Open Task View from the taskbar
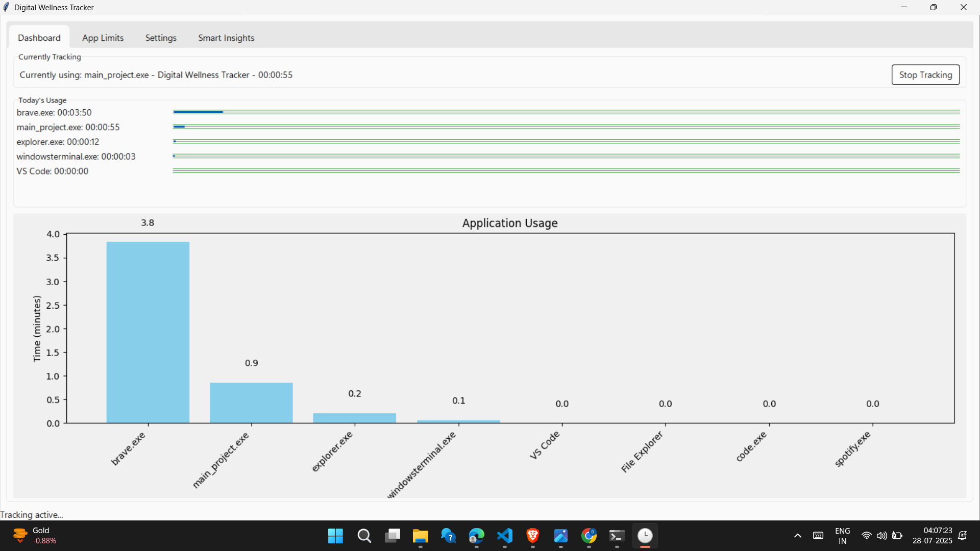The width and height of the screenshot is (980, 551). (393, 536)
